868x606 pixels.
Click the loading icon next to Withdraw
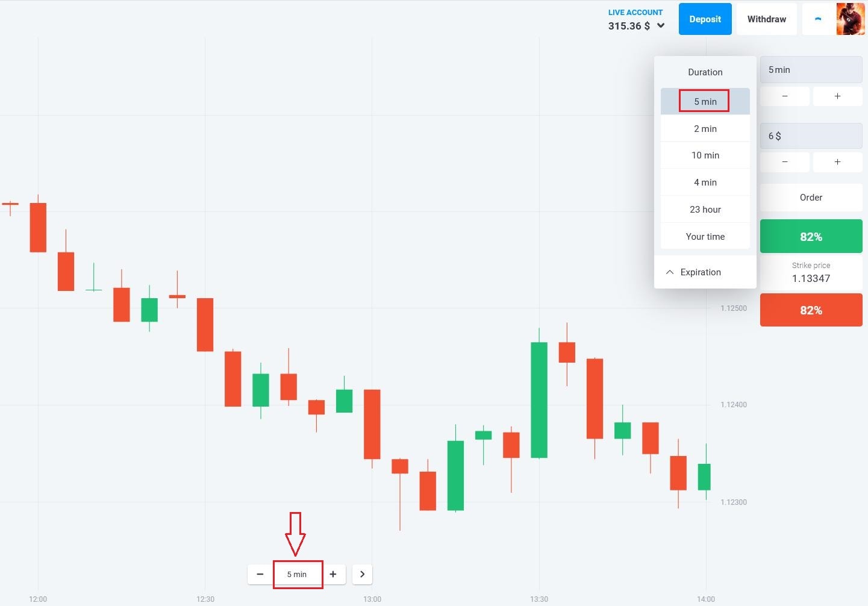817,19
